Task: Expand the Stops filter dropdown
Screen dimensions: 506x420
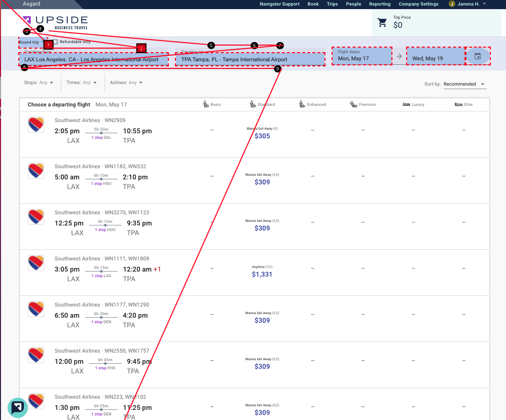Action: (39, 83)
